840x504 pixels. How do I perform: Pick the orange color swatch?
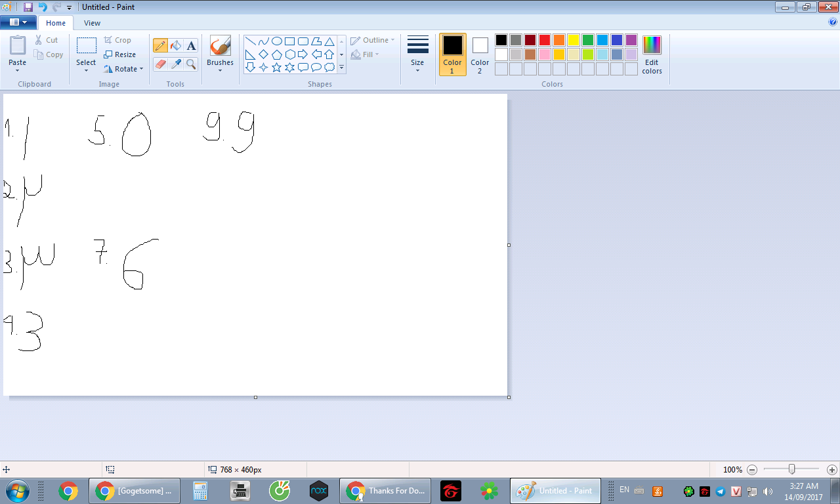559,40
